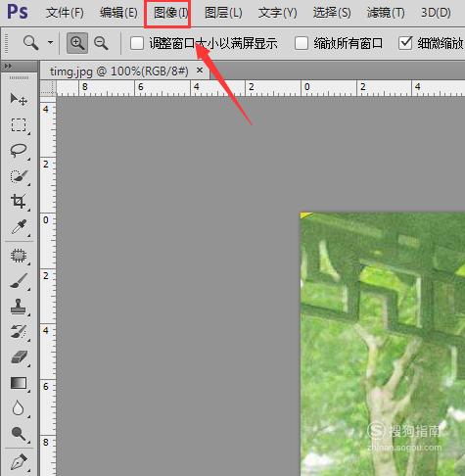Click the toolbar grip handle
Image resolution: width=465 pixels, height=476 pixels.
pos(19,77)
